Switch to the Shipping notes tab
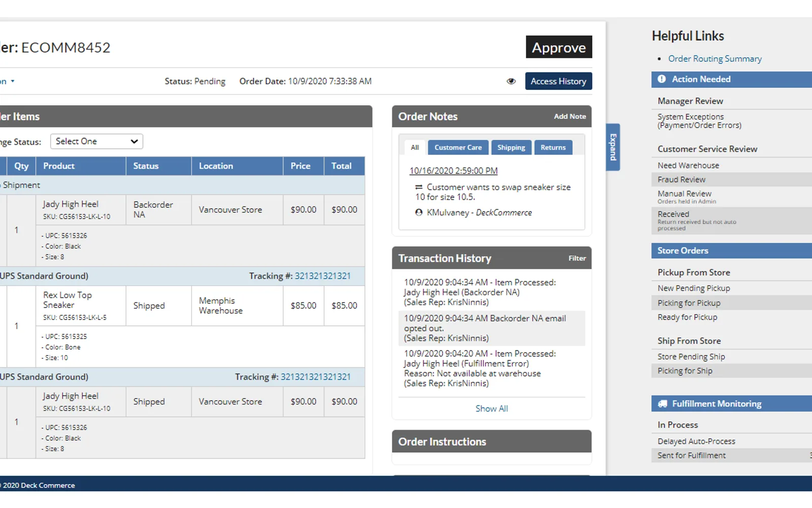Screen dimensions: 812x508 pos(511,147)
